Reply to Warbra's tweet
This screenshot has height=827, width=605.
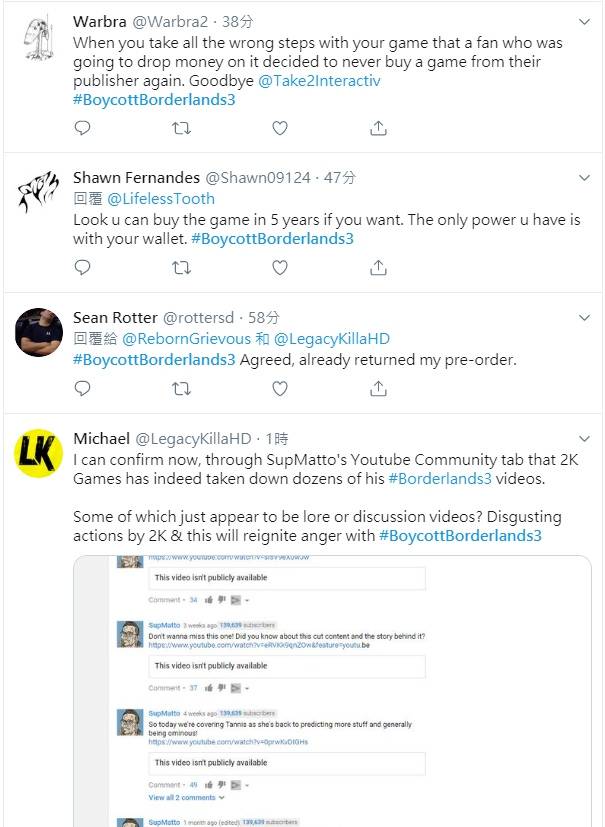pyautogui.click(x=83, y=128)
